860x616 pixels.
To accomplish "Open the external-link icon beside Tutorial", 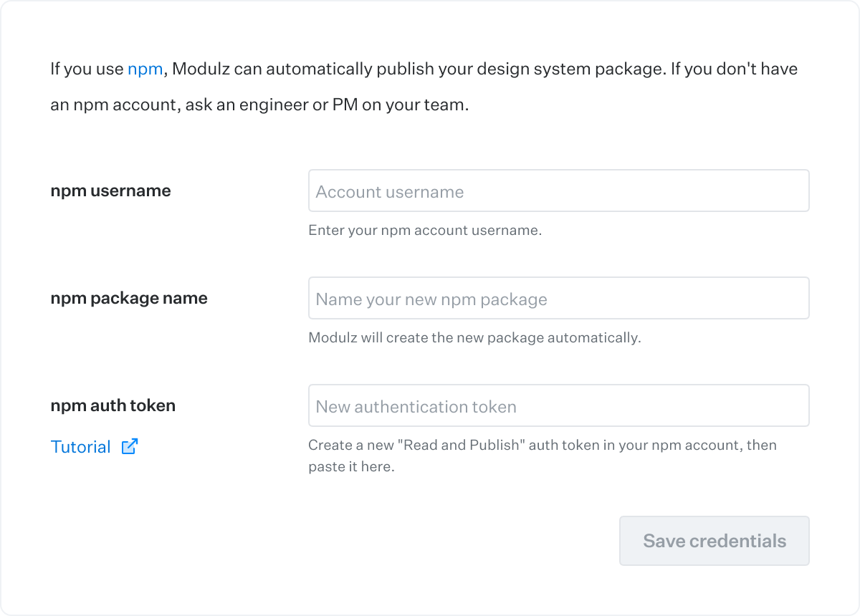I will coord(130,446).
